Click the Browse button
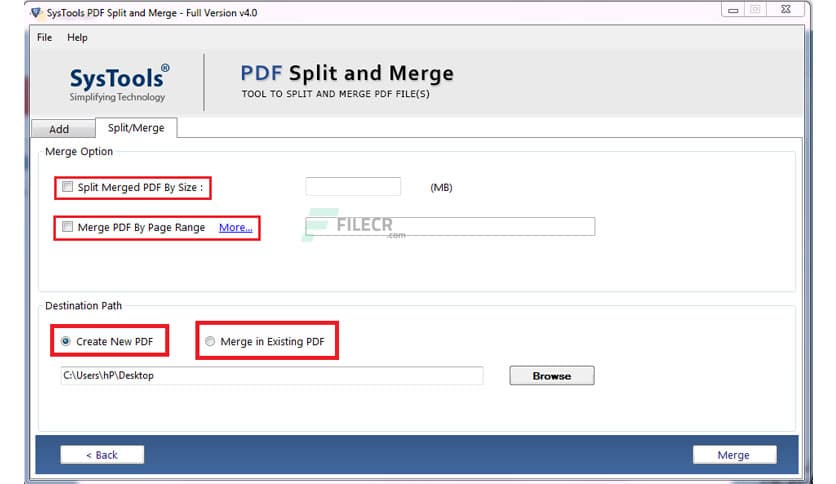This screenshot has width=836, height=484. click(x=552, y=375)
